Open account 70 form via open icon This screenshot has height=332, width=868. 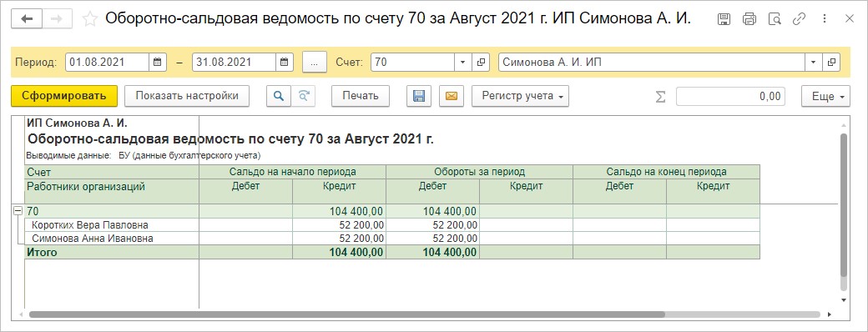pos(481,63)
